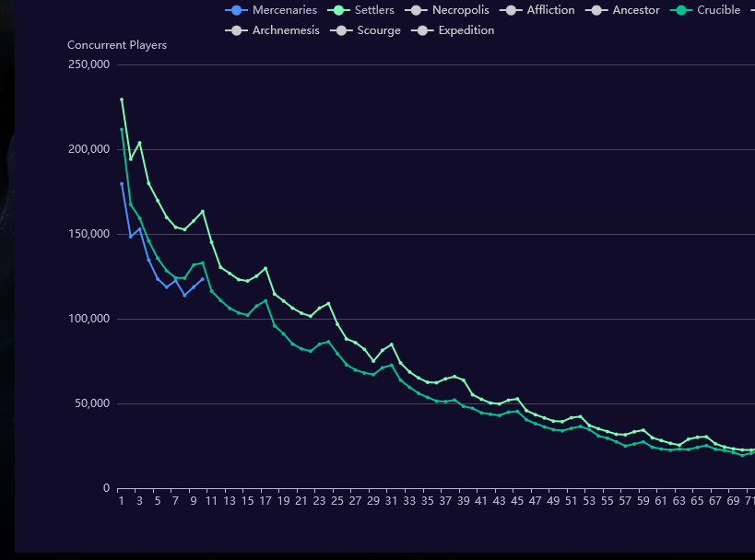Click day 45 on the x-axis
Viewport: 755px width, 560px height.
(517, 501)
